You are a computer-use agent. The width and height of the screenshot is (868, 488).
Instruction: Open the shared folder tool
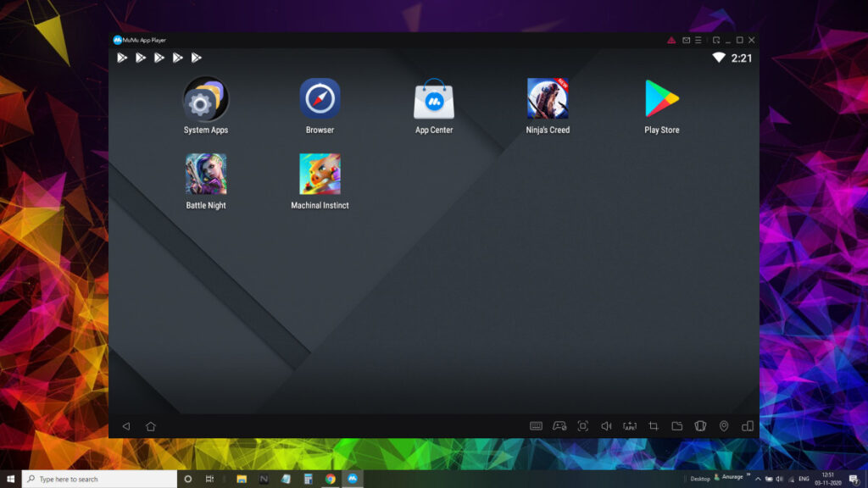point(676,426)
